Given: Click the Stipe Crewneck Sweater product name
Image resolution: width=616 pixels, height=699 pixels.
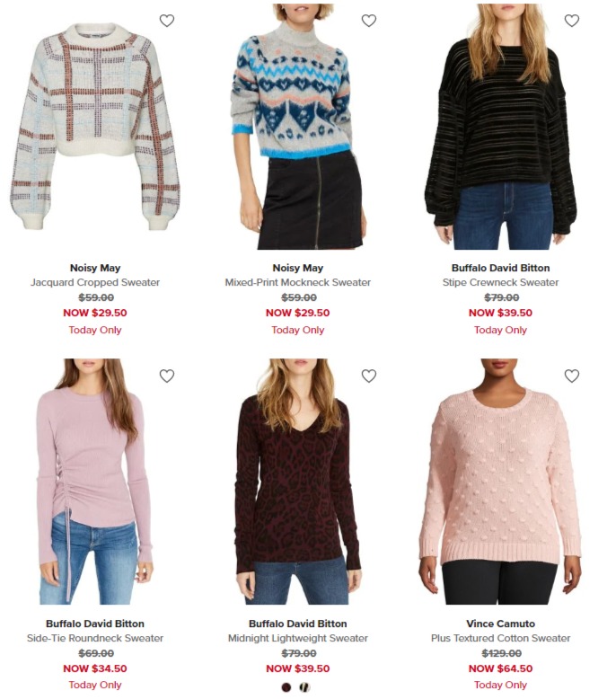Looking at the screenshot, I should point(501,282).
